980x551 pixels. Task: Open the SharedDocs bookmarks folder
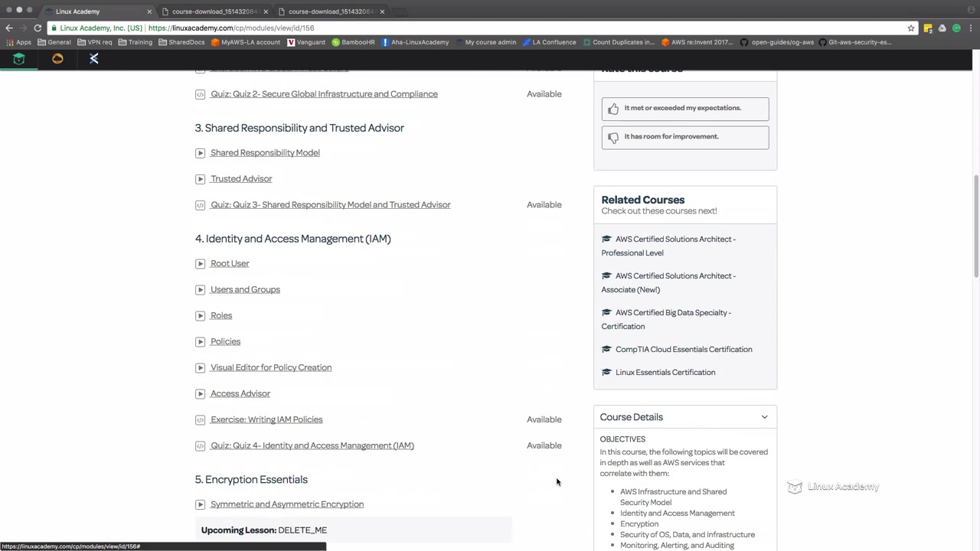(181, 42)
